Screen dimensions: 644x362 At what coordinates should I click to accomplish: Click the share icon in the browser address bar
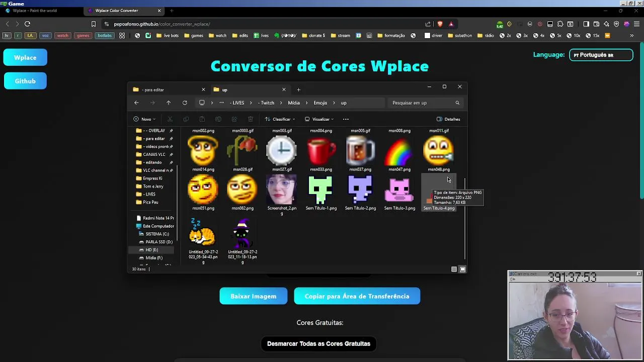click(x=428, y=24)
